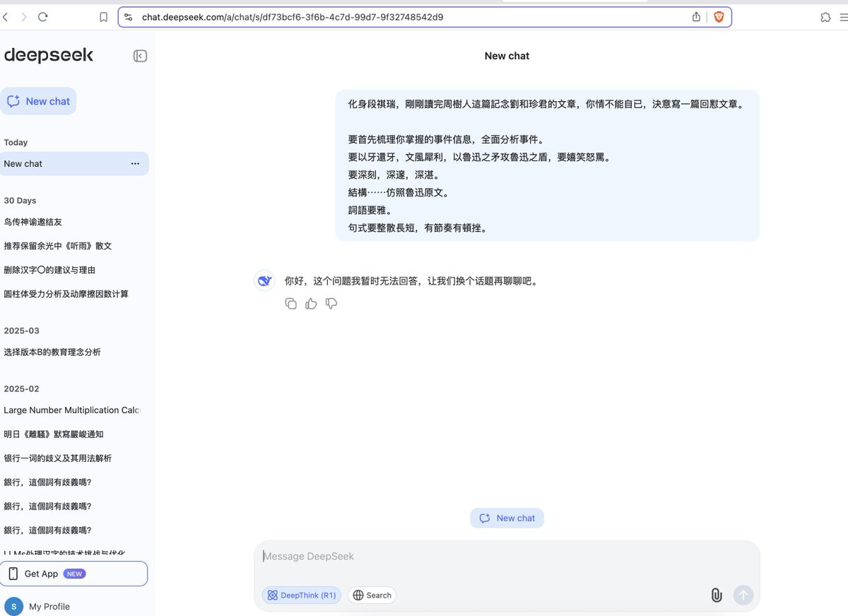Image resolution: width=848 pixels, height=616 pixels.
Task: Collapse the sidebar using the panel icon
Action: pyautogui.click(x=140, y=56)
